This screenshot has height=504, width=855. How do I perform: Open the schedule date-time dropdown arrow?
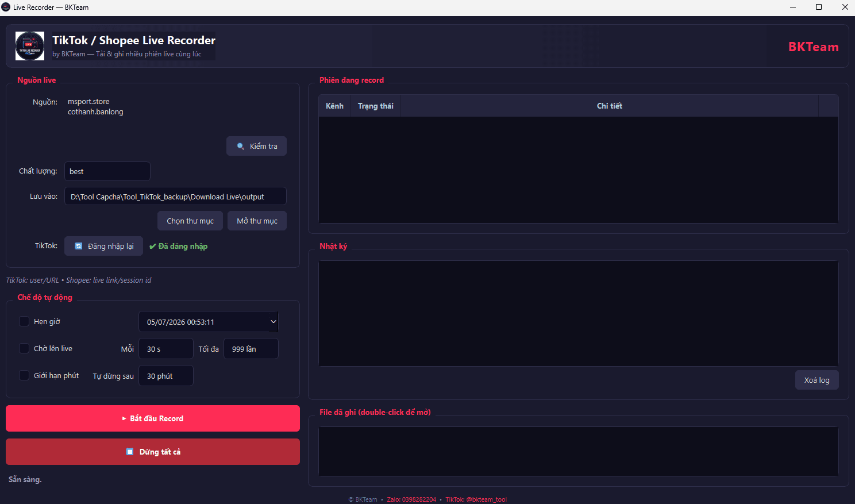point(274,322)
